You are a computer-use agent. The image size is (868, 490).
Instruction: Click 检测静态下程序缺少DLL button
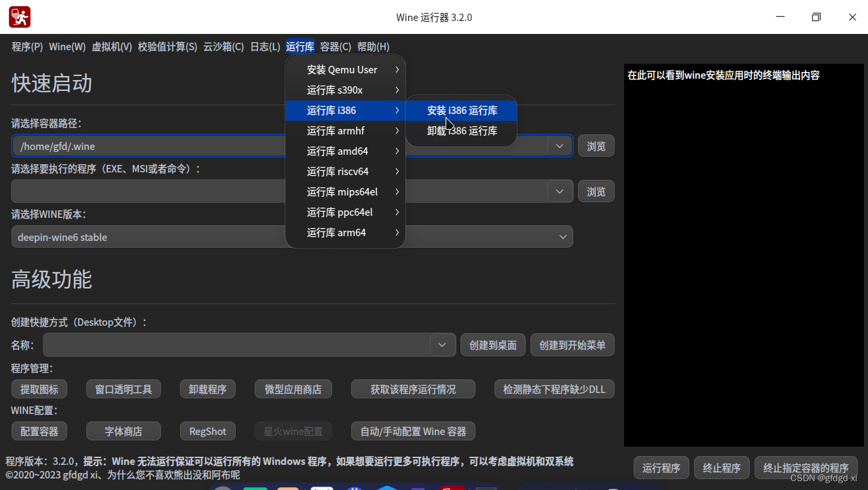554,390
